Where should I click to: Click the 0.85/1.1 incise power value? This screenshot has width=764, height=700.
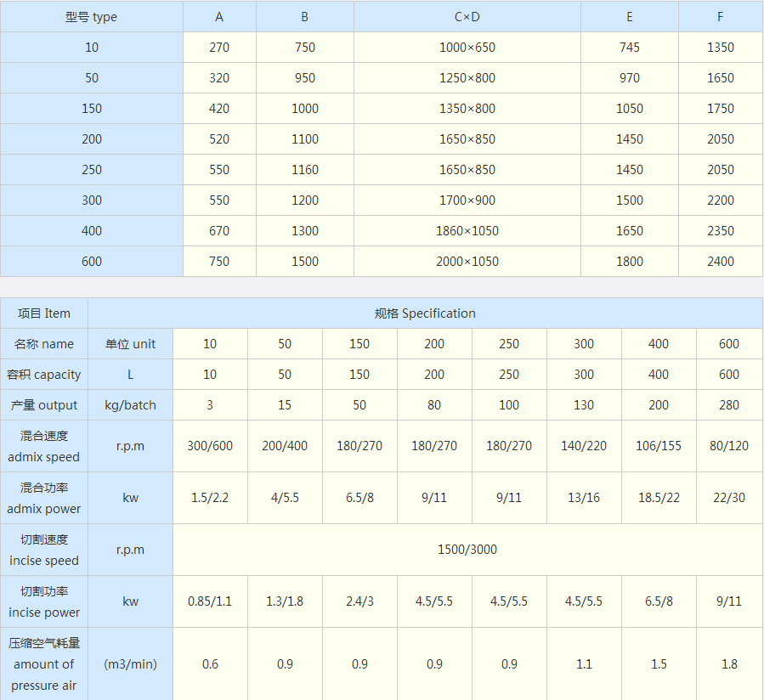[x=210, y=601]
